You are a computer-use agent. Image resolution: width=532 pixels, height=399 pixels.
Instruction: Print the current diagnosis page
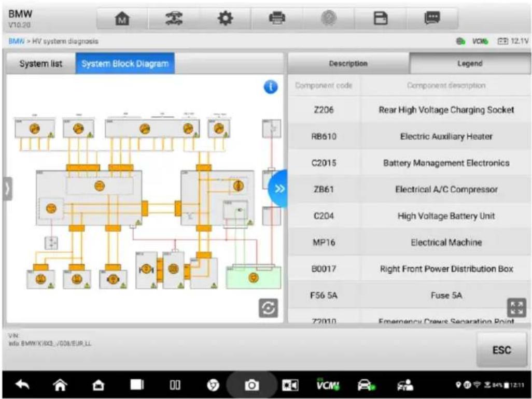pos(277,18)
